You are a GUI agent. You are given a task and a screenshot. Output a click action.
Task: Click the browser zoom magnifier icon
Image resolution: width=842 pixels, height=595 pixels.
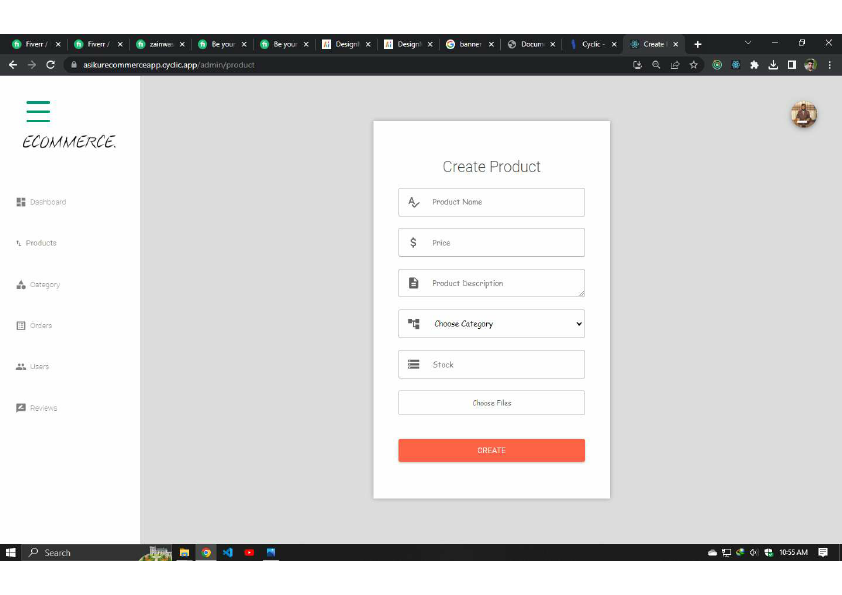pos(656,65)
